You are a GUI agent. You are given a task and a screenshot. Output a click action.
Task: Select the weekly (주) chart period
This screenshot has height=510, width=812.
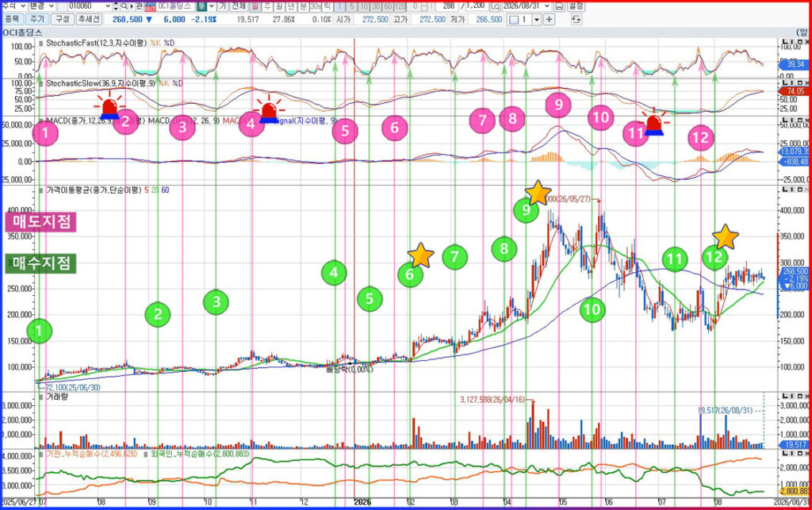267,6
